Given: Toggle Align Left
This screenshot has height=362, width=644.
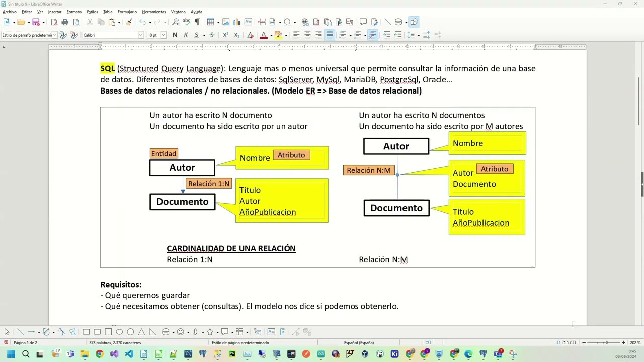Looking at the screenshot, I should 296,35.
